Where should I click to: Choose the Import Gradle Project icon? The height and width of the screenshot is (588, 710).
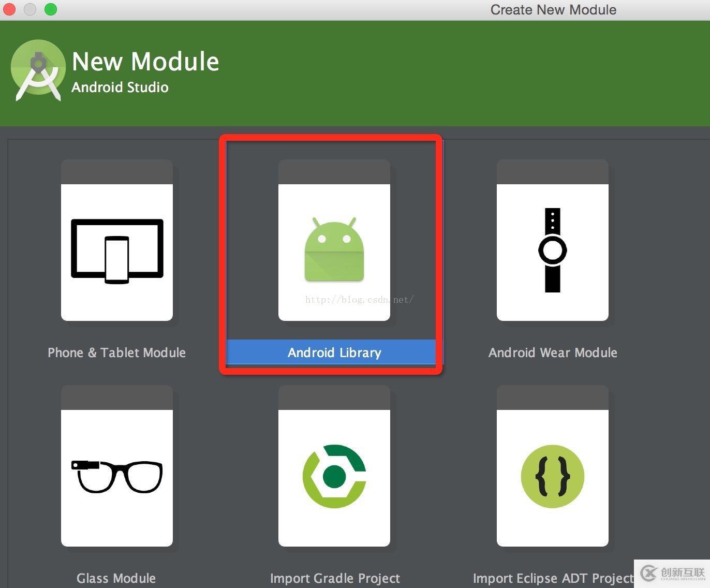coord(334,476)
